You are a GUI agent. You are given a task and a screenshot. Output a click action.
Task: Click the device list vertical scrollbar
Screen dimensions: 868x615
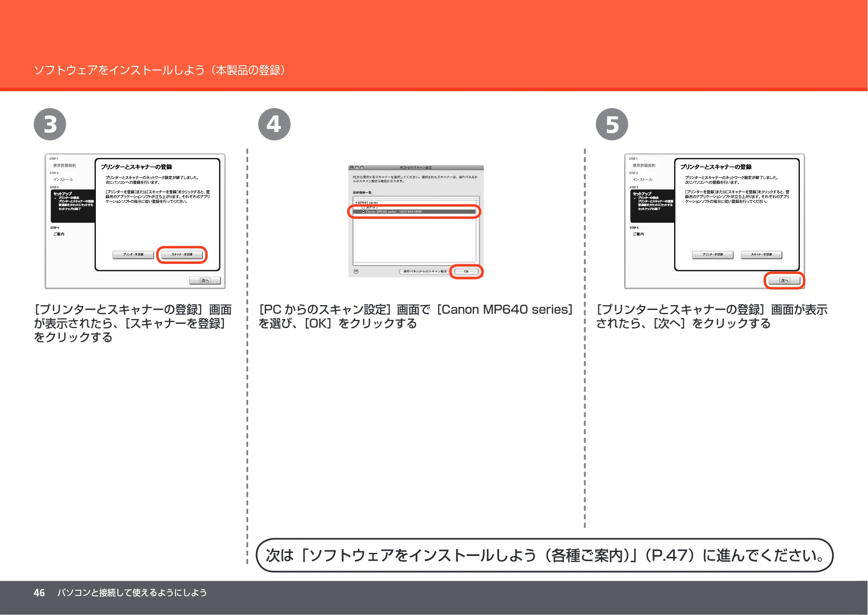tap(477, 232)
